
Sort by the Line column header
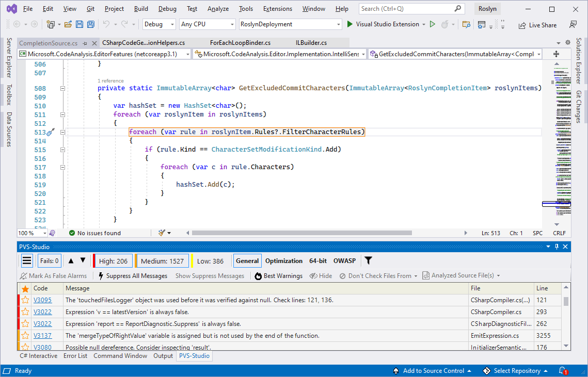pyautogui.click(x=548, y=288)
